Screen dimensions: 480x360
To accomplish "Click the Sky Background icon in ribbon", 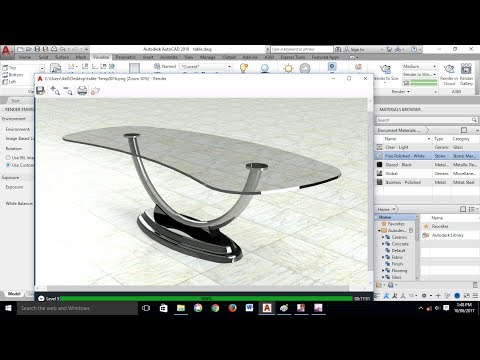I will 305,69.
